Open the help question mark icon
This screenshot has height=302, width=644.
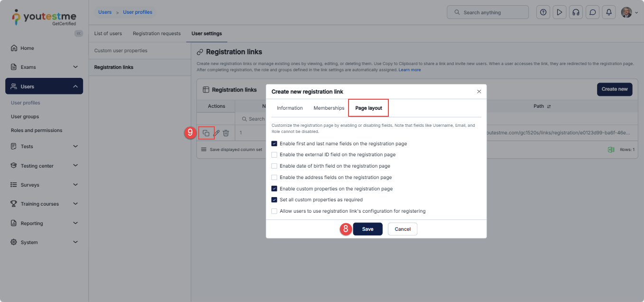tap(543, 12)
